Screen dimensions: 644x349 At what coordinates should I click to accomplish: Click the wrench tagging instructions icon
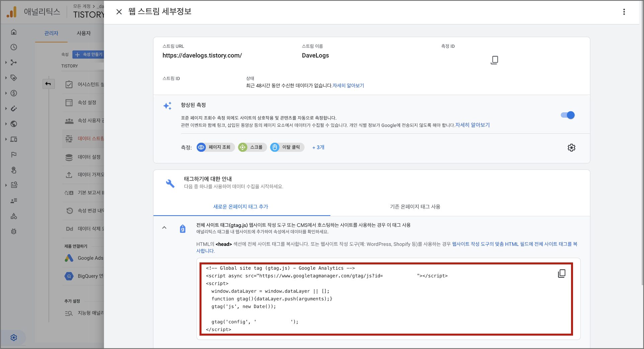(170, 183)
